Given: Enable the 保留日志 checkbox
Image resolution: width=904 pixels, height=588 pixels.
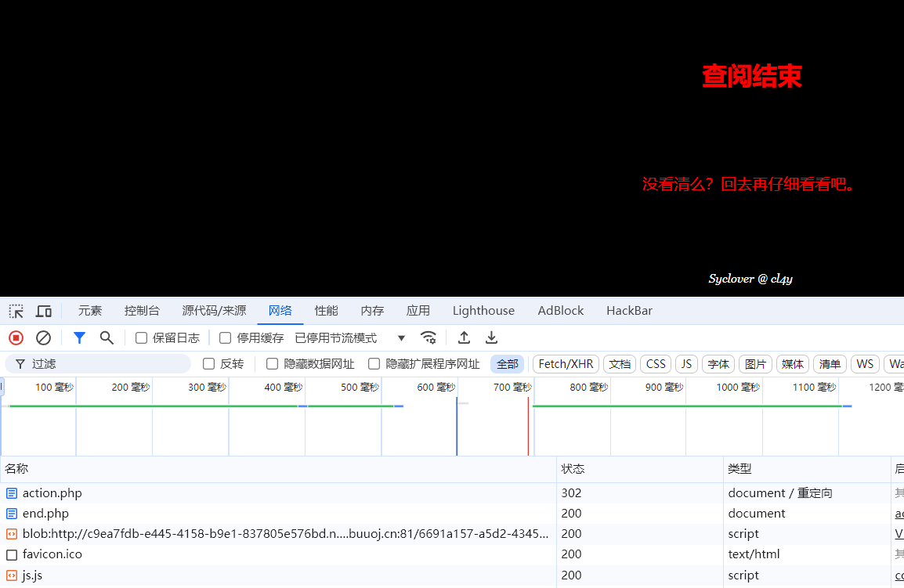Looking at the screenshot, I should pyautogui.click(x=142, y=338).
